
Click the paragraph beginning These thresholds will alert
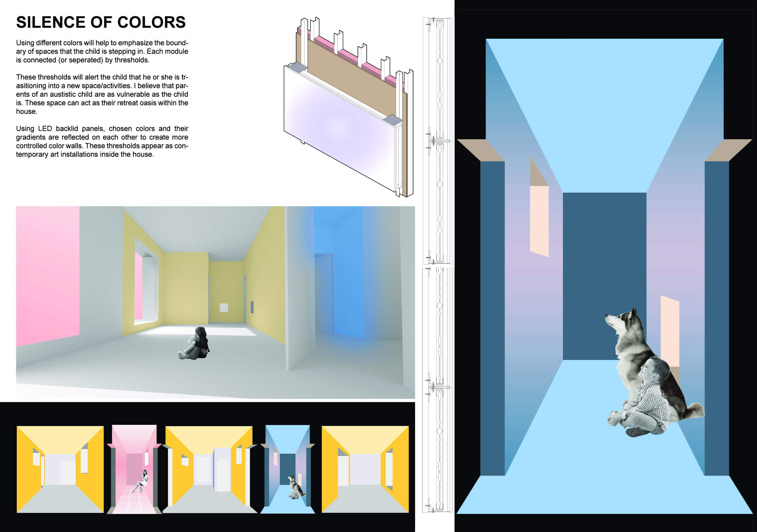[102, 94]
